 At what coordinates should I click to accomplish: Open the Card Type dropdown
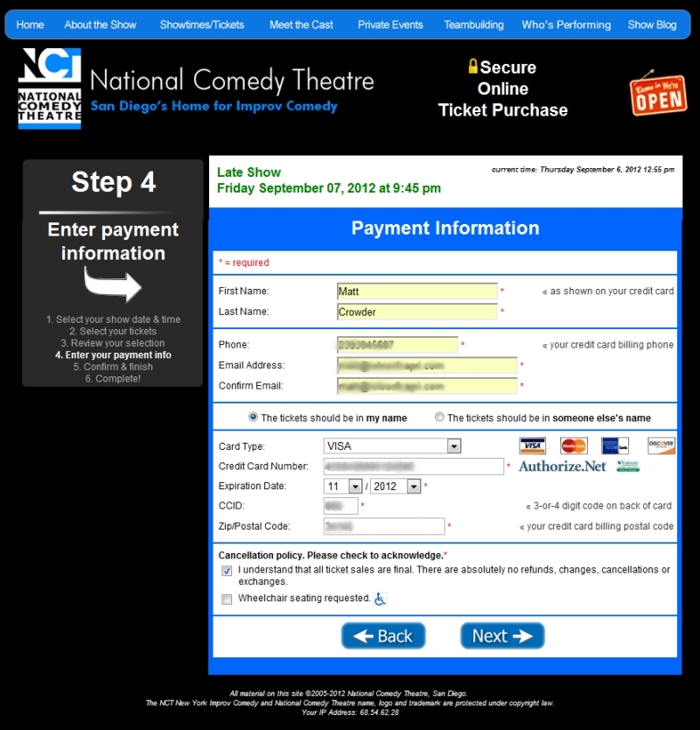(x=392, y=446)
